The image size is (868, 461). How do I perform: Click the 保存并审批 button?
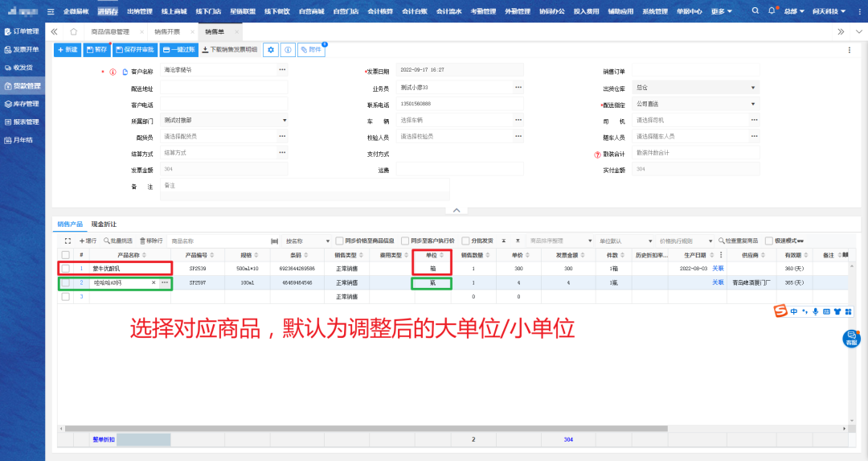[135, 50]
